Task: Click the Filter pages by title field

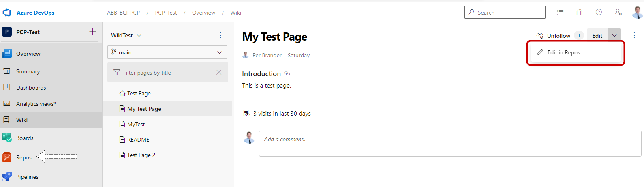Action: [x=168, y=73]
